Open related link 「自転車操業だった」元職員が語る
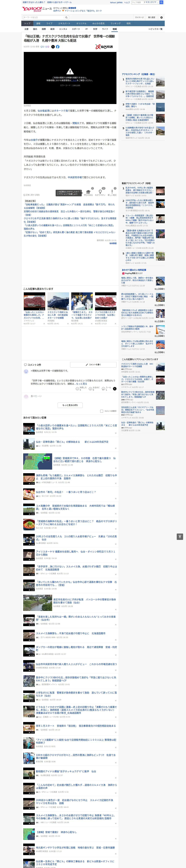The width and height of the screenshot is (186, 868). [69, 206]
